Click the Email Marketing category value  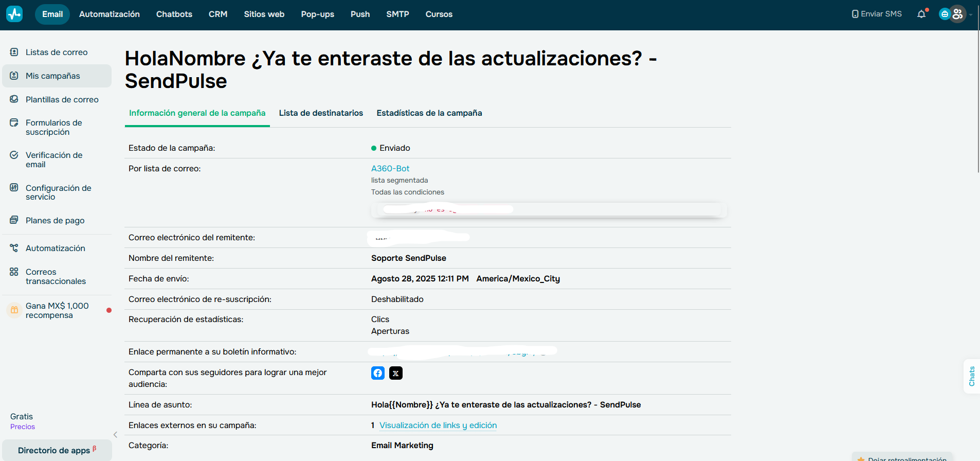point(402,445)
